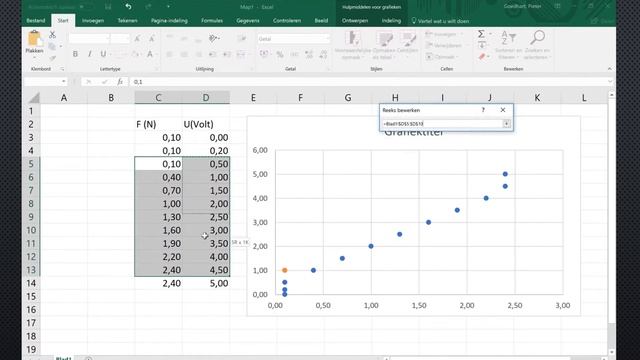Switch to the Gegevens ribbon tab
Image resolution: width=640 pixels, height=360 pixels.
tap(248, 20)
